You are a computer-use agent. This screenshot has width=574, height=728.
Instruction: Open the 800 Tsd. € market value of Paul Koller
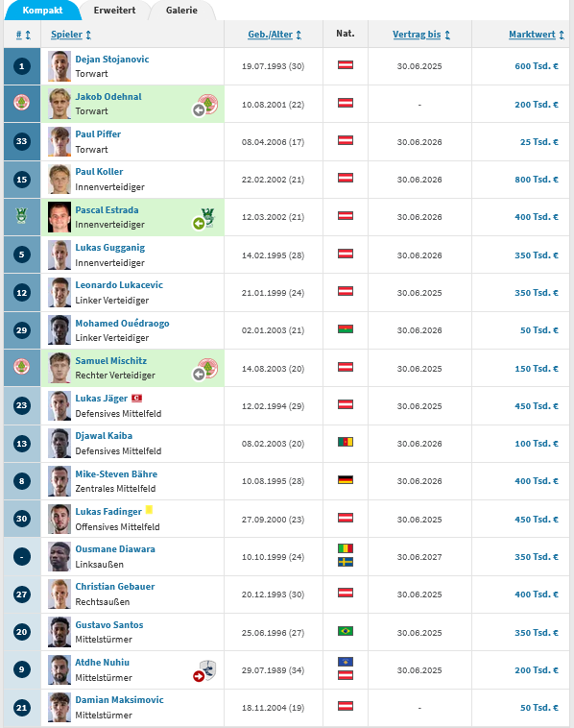click(537, 180)
